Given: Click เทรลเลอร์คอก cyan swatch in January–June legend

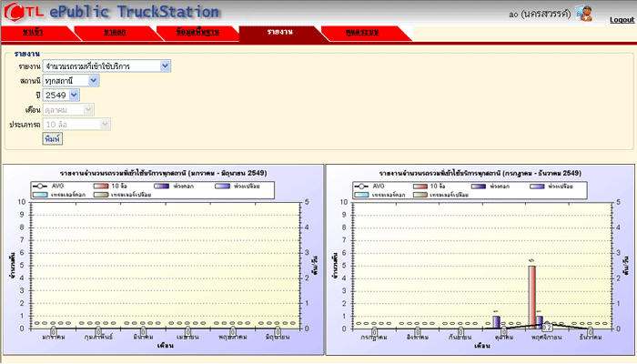Looking at the screenshot, I should pyautogui.click(x=40, y=195).
